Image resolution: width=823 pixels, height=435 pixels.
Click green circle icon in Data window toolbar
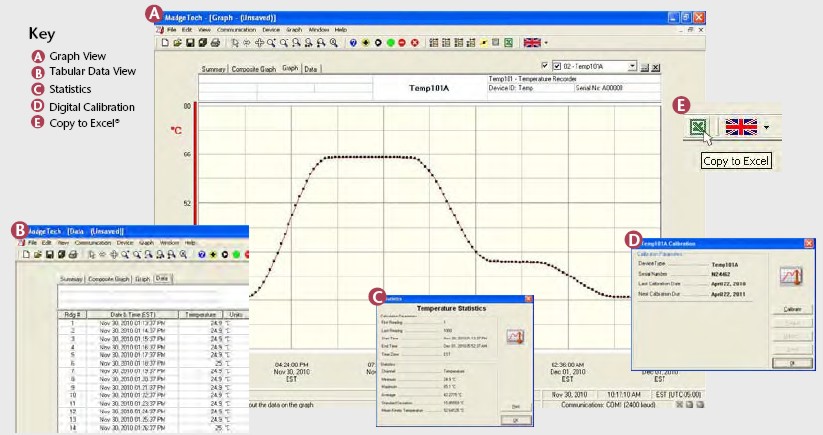236,254
